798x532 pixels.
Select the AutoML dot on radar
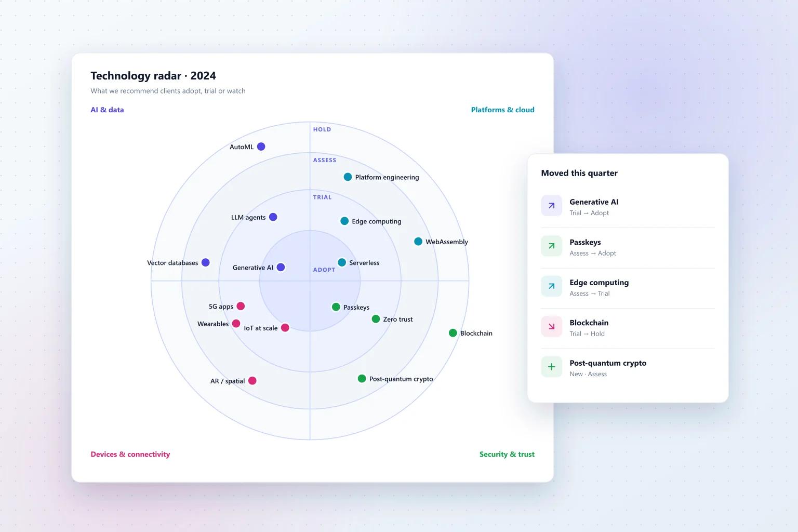(261, 147)
